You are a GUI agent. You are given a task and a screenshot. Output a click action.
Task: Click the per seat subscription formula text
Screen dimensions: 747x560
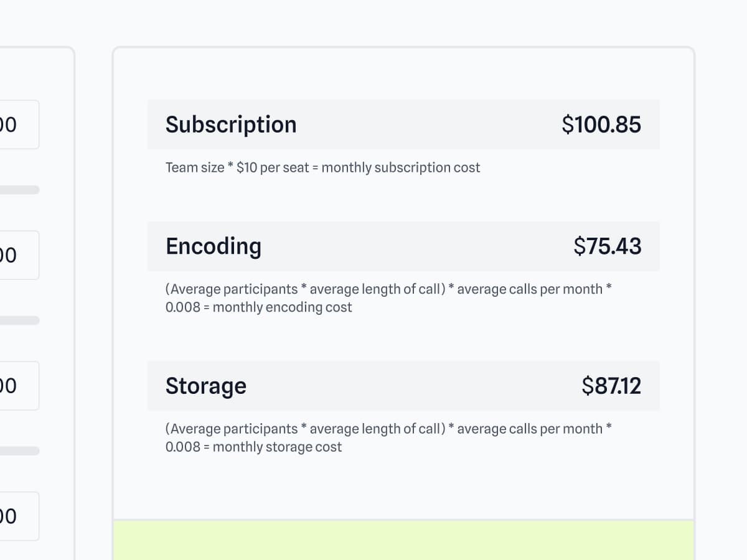[x=322, y=167]
